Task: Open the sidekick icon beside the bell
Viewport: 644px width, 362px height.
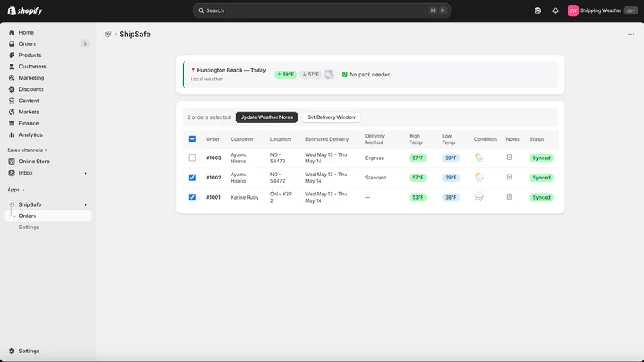Action: [x=538, y=10]
